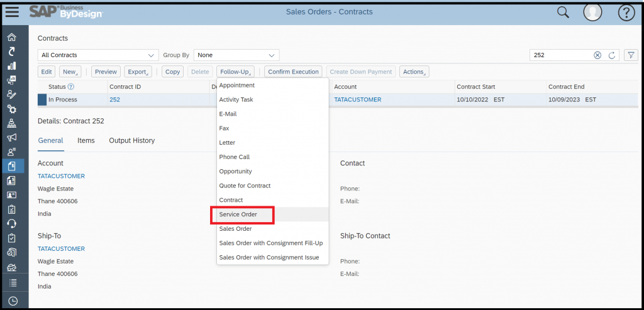
Task: Switch to the Items tab
Action: click(x=86, y=140)
